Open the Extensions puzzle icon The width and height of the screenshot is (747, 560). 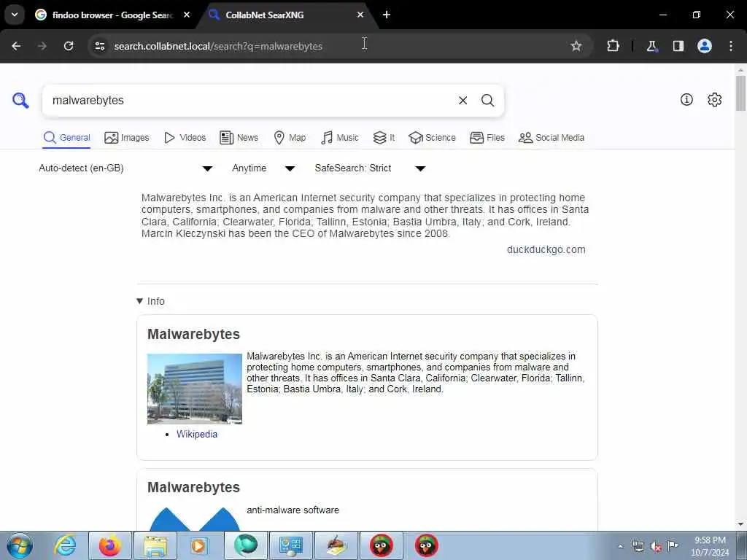pos(613,46)
